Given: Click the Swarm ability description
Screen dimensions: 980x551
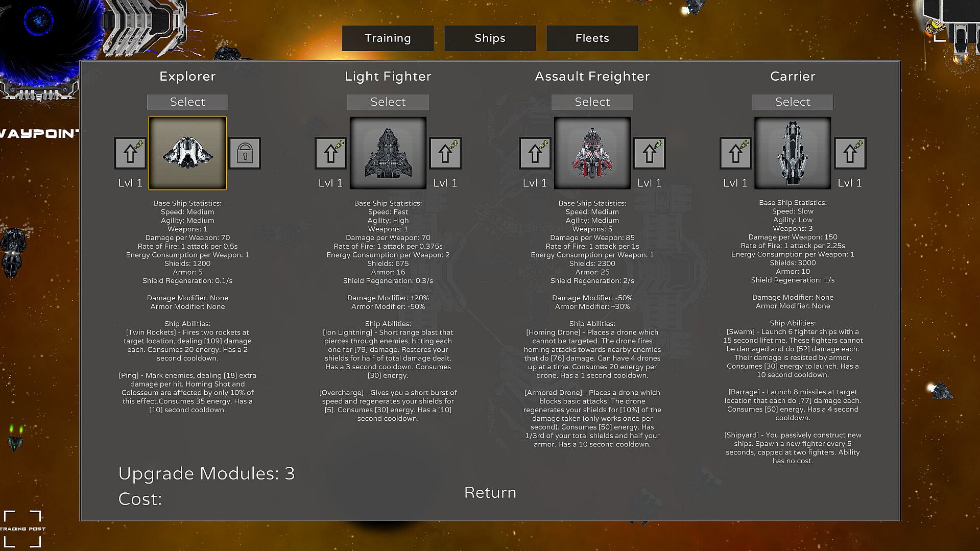Looking at the screenshot, I should (793, 353).
